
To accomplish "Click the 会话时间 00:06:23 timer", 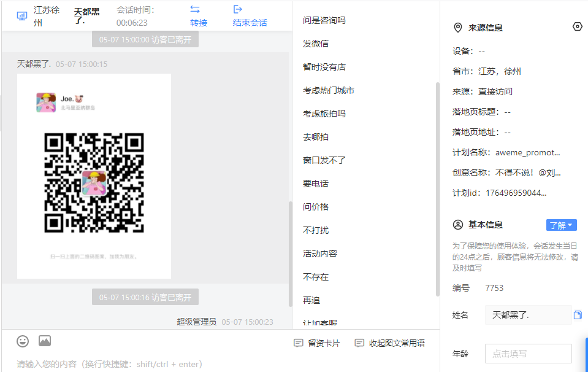I will click(136, 17).
